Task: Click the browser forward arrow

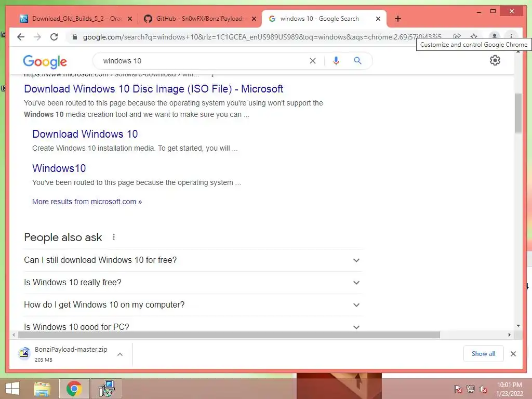Action: (x=37, y=37)
